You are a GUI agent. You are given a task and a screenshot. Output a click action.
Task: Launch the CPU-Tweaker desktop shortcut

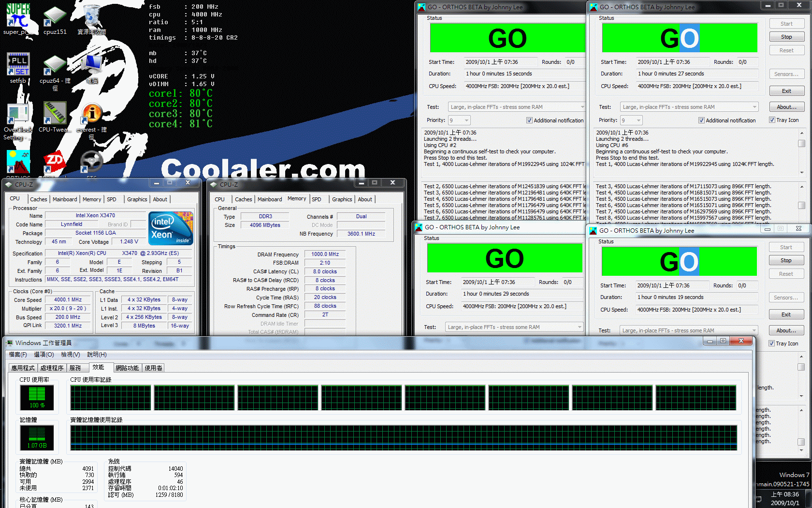(x=55, y=116)
